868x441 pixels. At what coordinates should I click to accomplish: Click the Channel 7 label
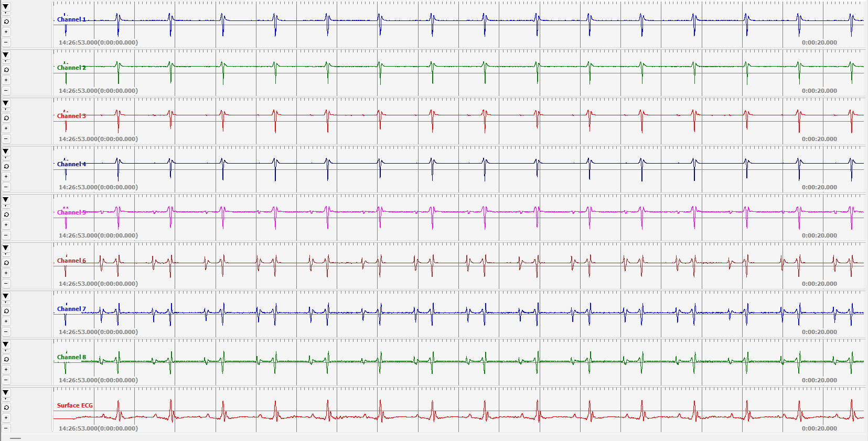[71, 309]
